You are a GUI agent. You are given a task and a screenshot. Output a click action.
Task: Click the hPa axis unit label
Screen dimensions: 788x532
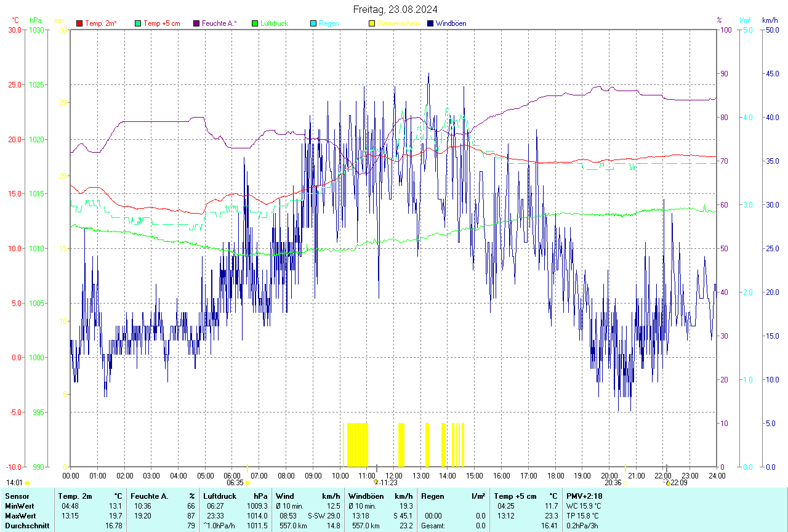[x=35, y=20]
